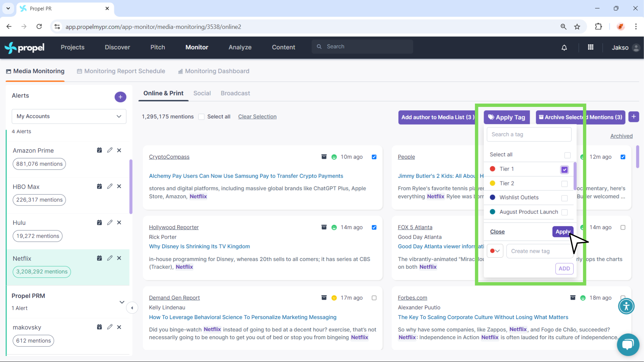The width and height of the screenshot is (644, 362).
Task: Go to Projects in top navigation
Action: pos(72,47)
